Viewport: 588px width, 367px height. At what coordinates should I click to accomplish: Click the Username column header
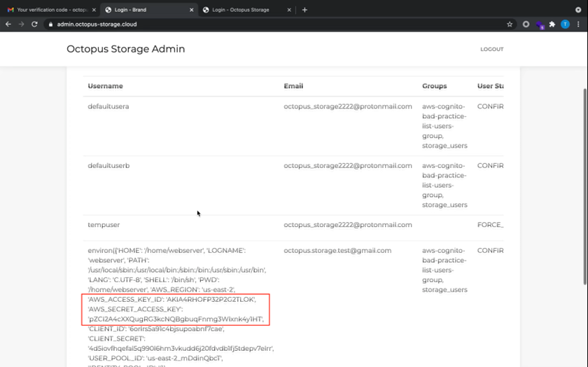pyautogui.click(x=105, y=86)
